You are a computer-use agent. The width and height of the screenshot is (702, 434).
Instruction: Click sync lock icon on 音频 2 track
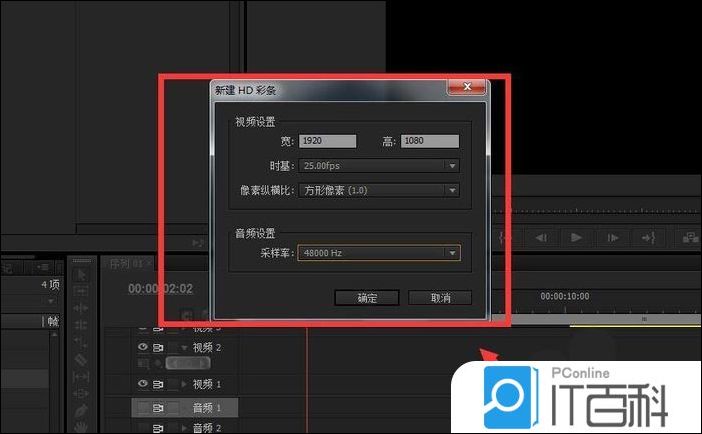pos(158,428)
